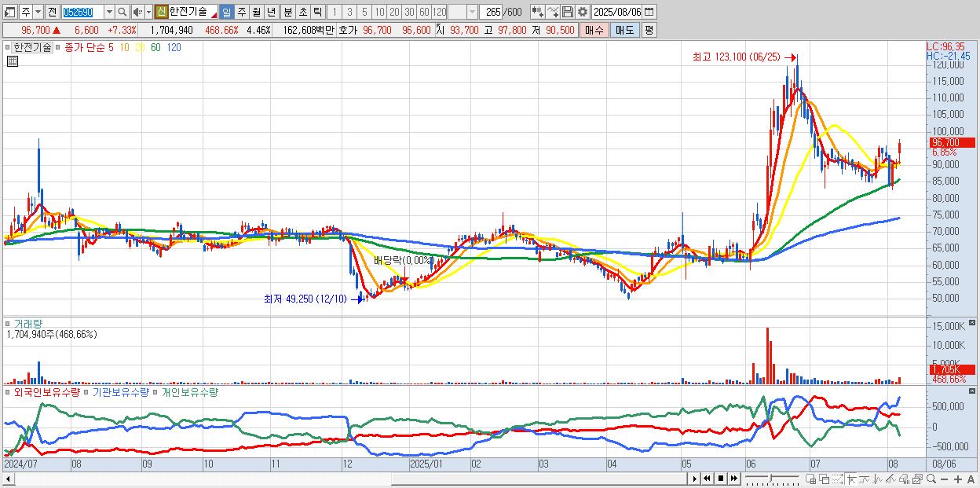Click the rewind chart button
980x488 pixels.
(708, 479)
